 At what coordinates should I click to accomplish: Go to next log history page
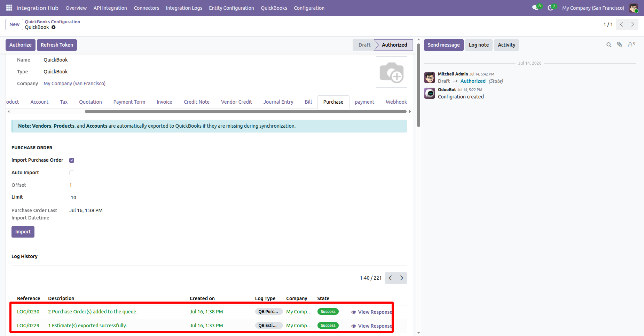point(402,278)
